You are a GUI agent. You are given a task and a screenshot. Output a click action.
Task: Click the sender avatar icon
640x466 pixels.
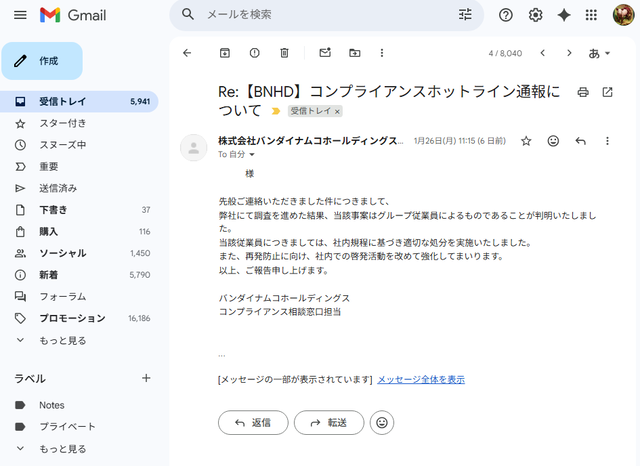coord(193,148)
